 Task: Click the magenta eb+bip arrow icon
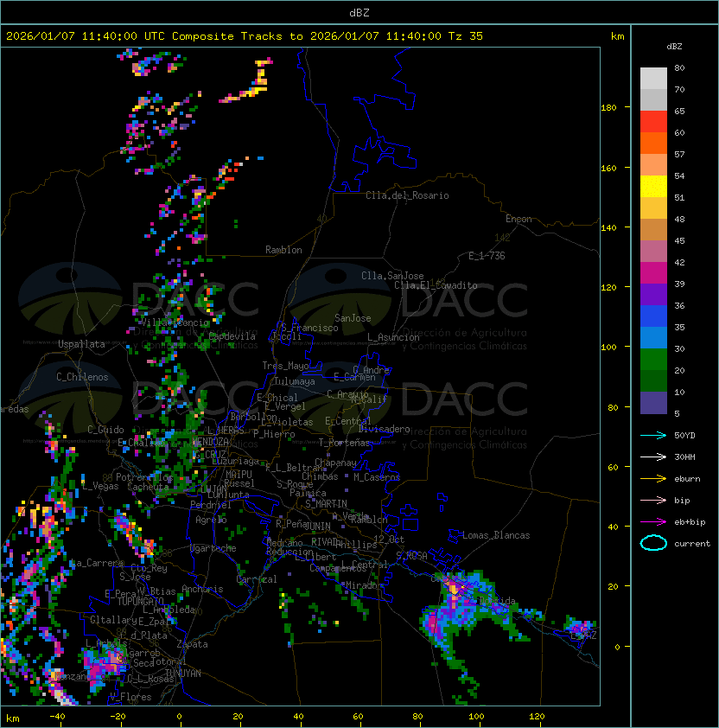(653, 522)
